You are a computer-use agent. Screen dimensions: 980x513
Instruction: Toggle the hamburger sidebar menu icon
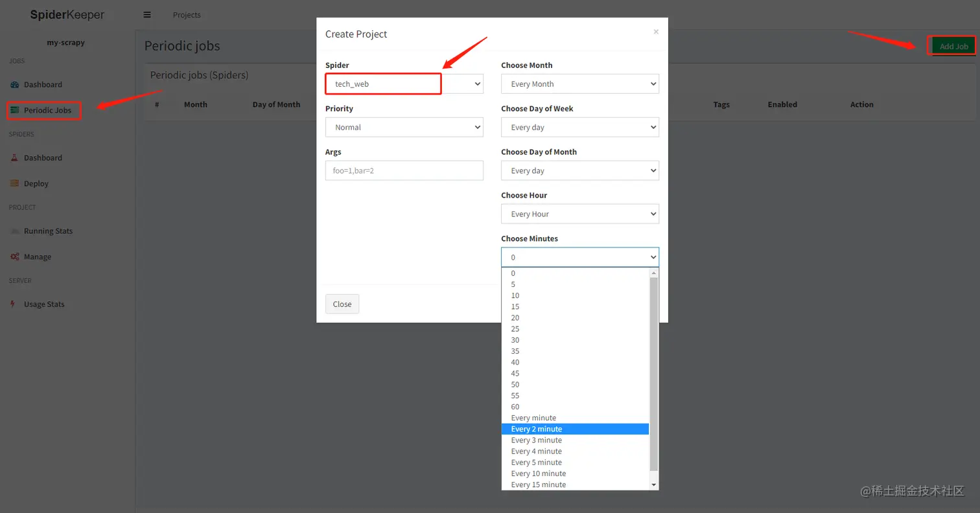[147, 15]
